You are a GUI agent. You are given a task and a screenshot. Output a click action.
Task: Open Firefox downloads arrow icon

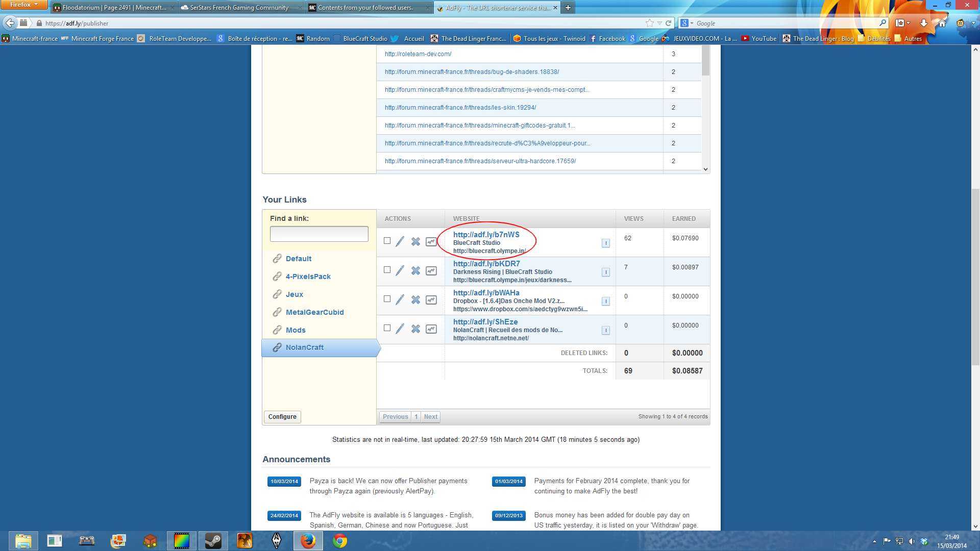(x=923, y=23)
